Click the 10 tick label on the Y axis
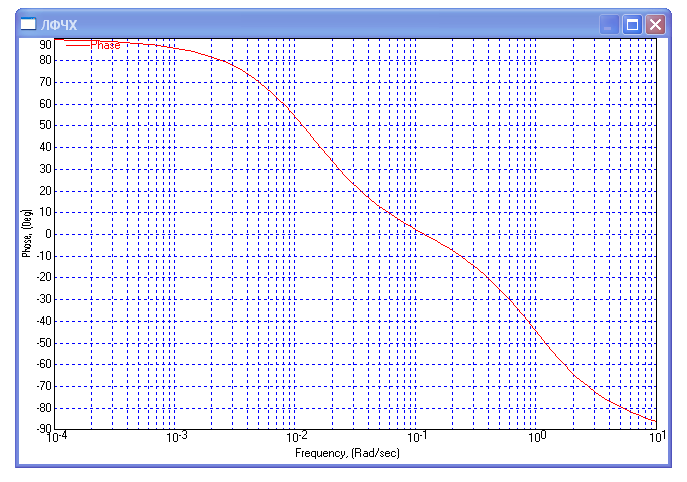Image resolution: width=687 pixels, height=482 pixels. [45, 212]
